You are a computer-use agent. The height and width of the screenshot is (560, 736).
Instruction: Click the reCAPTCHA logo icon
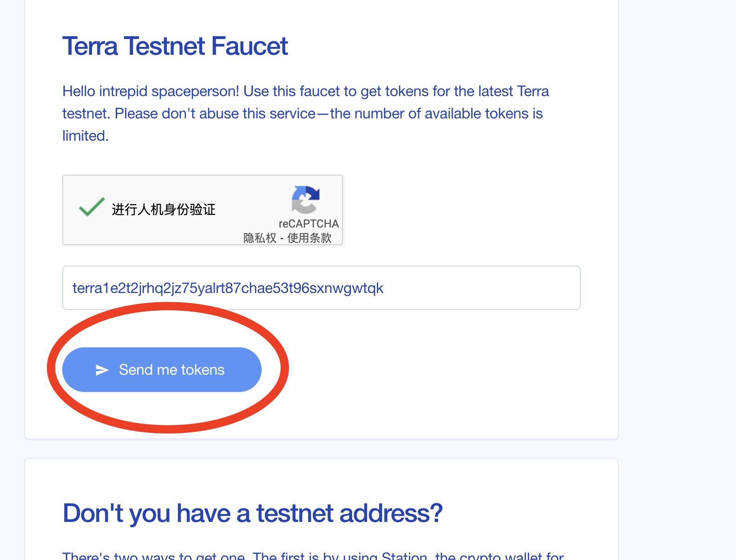click(x=305, y=199)
